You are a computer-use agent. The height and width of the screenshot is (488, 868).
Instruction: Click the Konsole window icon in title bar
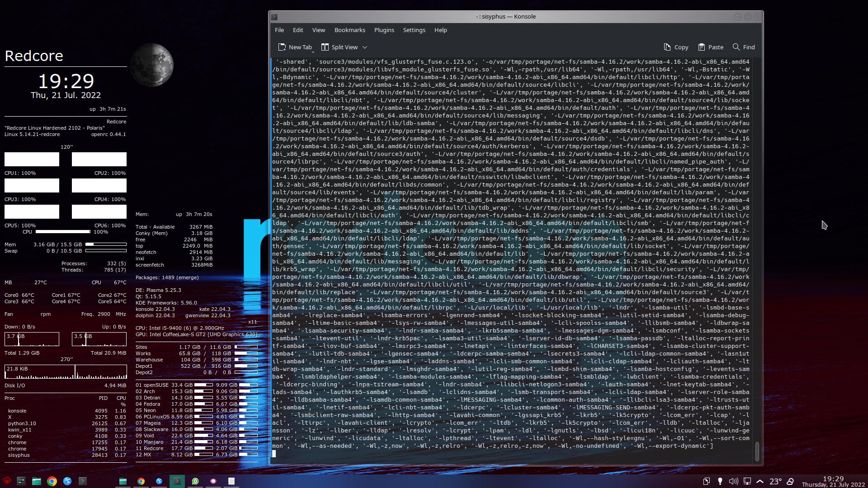pos(274,17)
